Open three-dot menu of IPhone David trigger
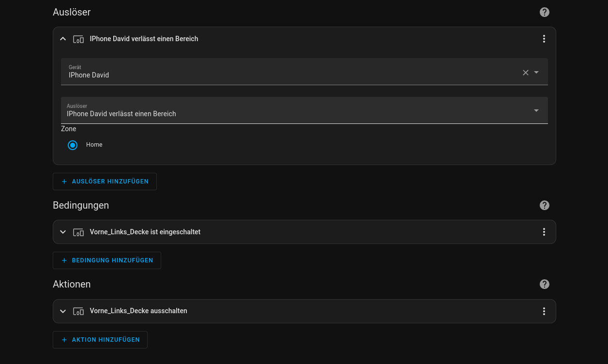 coord(544,39)
